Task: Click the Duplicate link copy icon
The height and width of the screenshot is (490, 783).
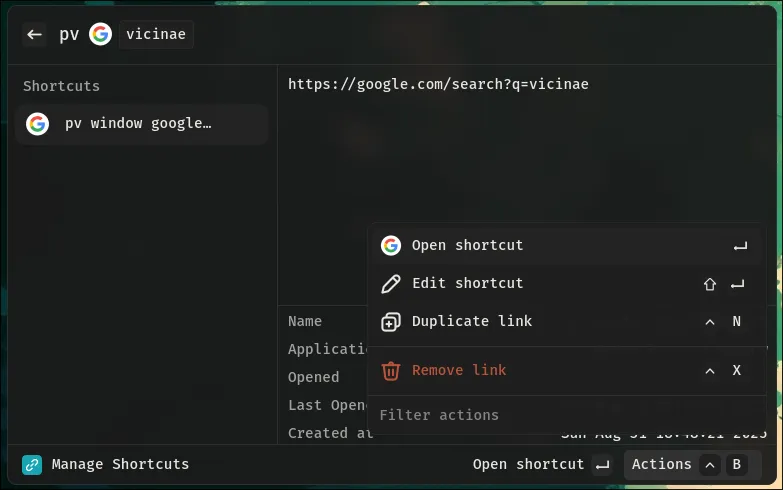Action: click(x=391, y=321)
